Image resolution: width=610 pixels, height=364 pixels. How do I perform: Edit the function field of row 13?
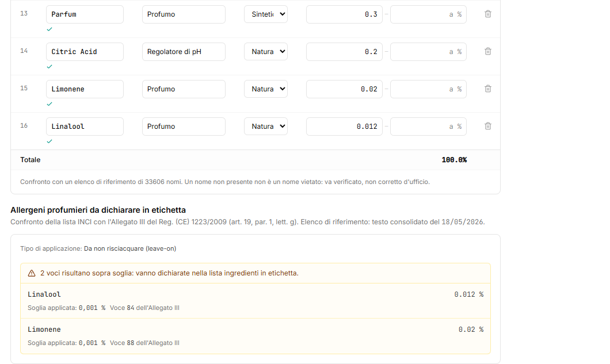[x=184, y=14]
